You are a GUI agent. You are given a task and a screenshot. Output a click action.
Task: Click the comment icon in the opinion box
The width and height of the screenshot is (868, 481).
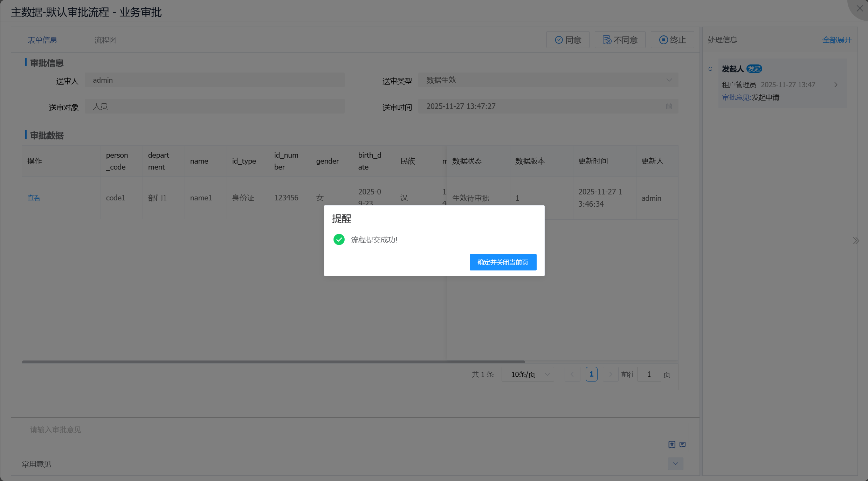coord(682,445)
